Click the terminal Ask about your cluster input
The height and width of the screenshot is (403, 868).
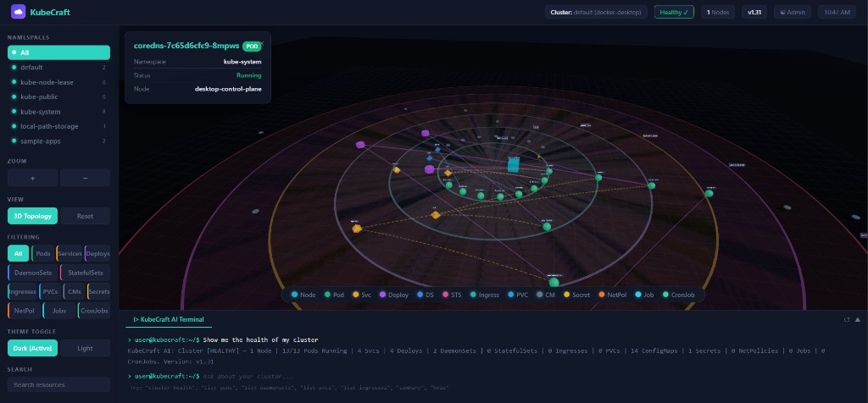248,377
